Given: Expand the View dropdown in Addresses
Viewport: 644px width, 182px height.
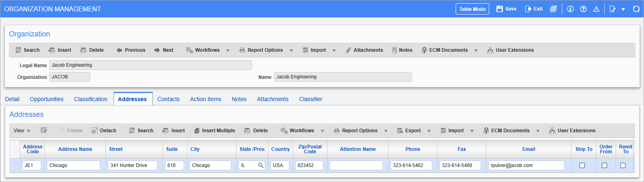Looking at the screenshot, I should point(22,131).
